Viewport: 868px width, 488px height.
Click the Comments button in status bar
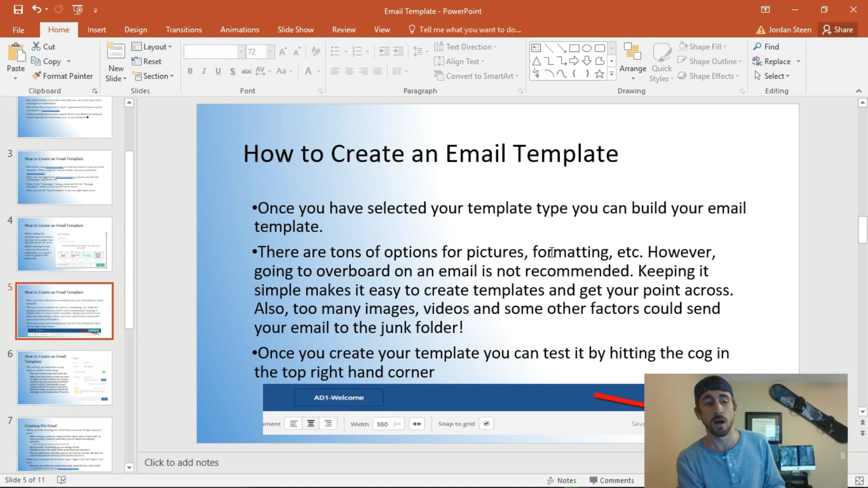pos(612,480)
